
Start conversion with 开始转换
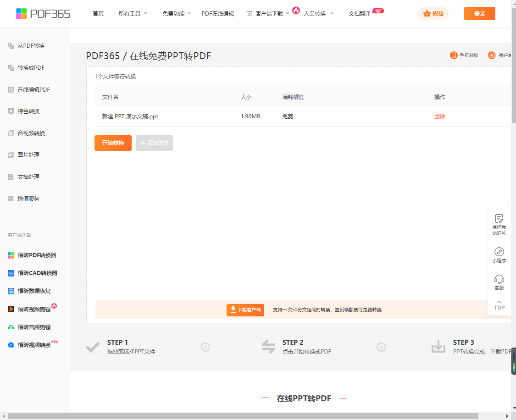(113, 143)
